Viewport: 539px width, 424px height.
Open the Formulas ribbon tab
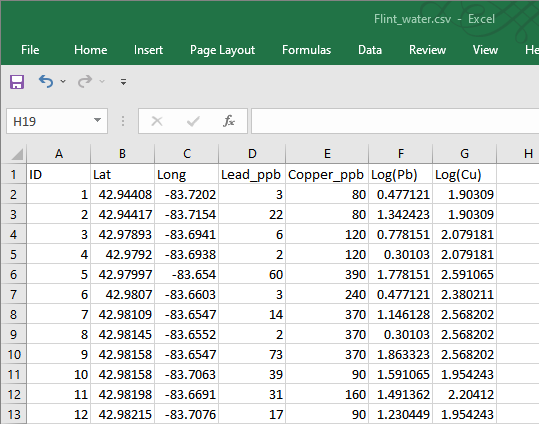pyautogui.click(x=306, y=50)
